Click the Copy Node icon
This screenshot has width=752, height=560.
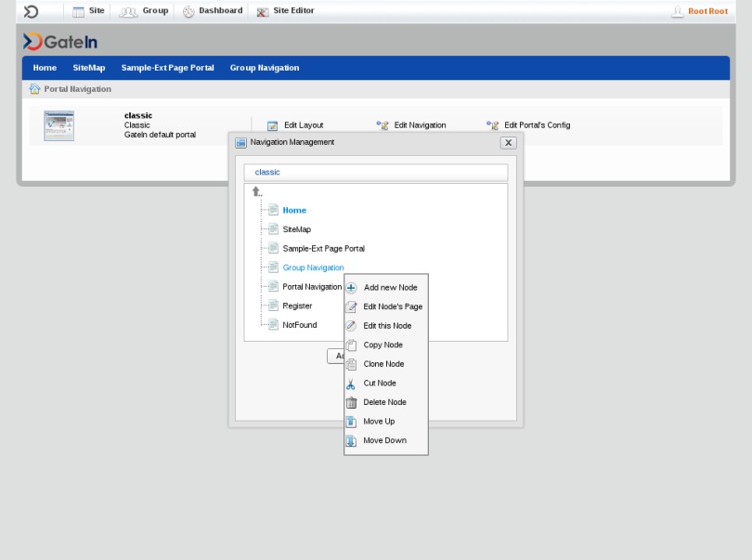351,345
